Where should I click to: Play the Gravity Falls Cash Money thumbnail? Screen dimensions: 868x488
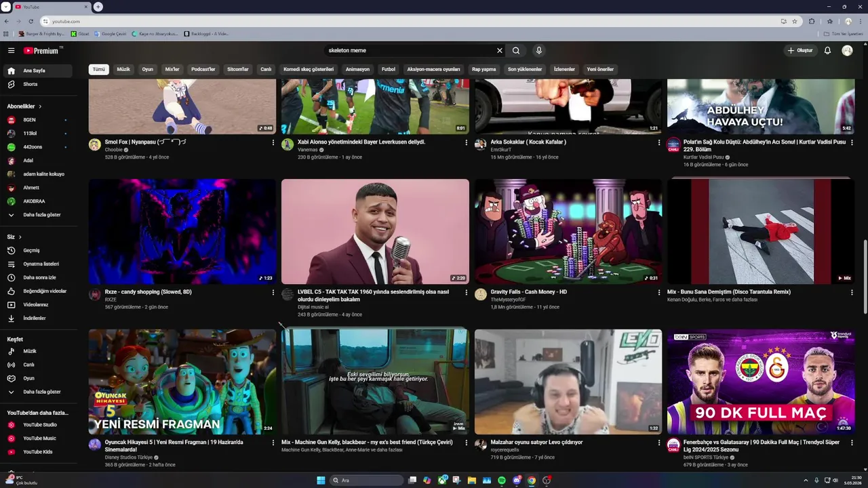(568, 231)
